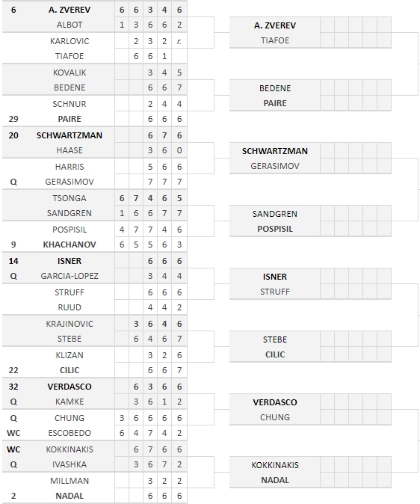Click A. ZVEREV name in first round
The image size is (420, 504).
[x=70, y=10]
